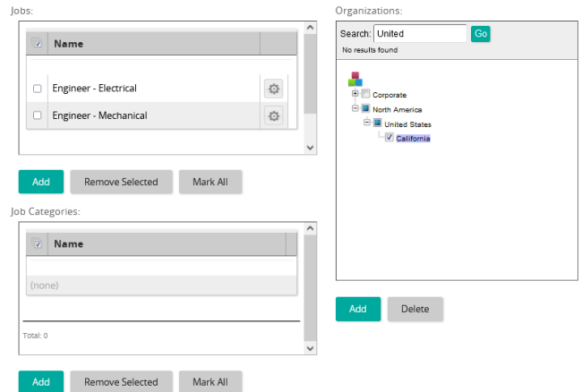582x392 pixels.
Task: Click Go to search organizations
Action: [x=481, y=34]
